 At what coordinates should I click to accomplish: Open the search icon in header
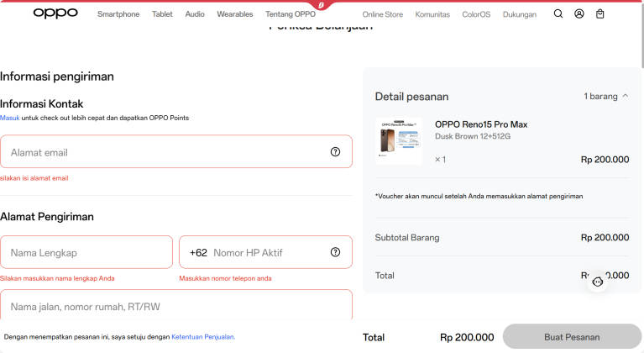pyautogui.click(x=558, y=13)
